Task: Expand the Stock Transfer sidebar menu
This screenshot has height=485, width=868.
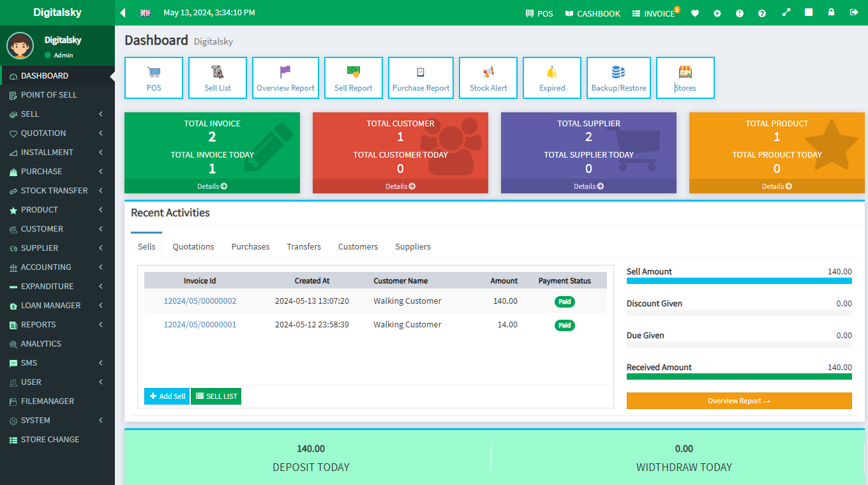Action: point(57,190)
